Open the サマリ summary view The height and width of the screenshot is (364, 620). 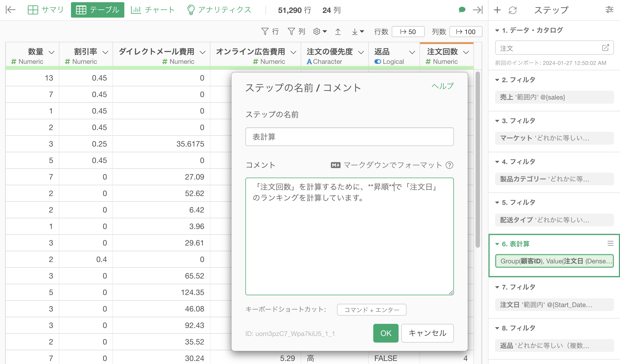46,10
